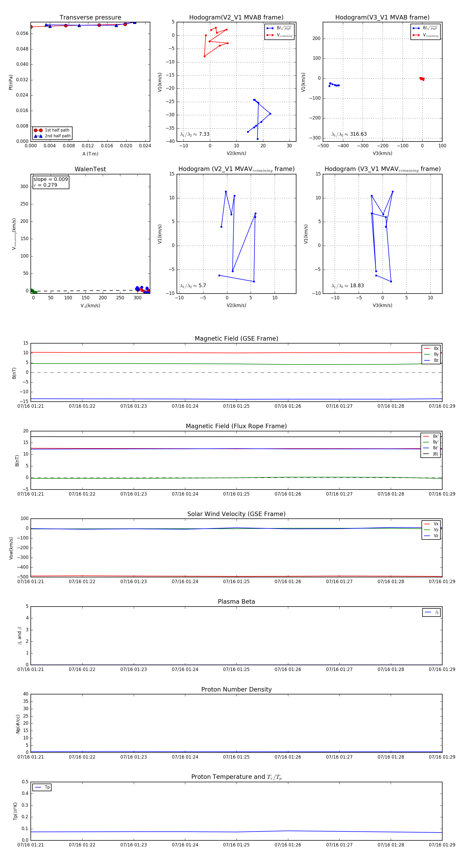Click the 'slope = 0.009' annotation
473x868 pixels.
pyautogui.click(x=51, y=179)
